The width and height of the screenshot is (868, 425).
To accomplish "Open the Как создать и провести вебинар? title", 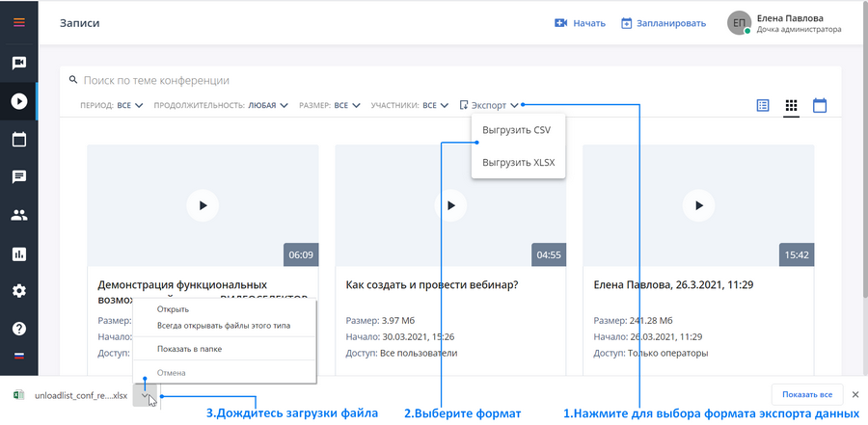I will [x=432, y=285].
